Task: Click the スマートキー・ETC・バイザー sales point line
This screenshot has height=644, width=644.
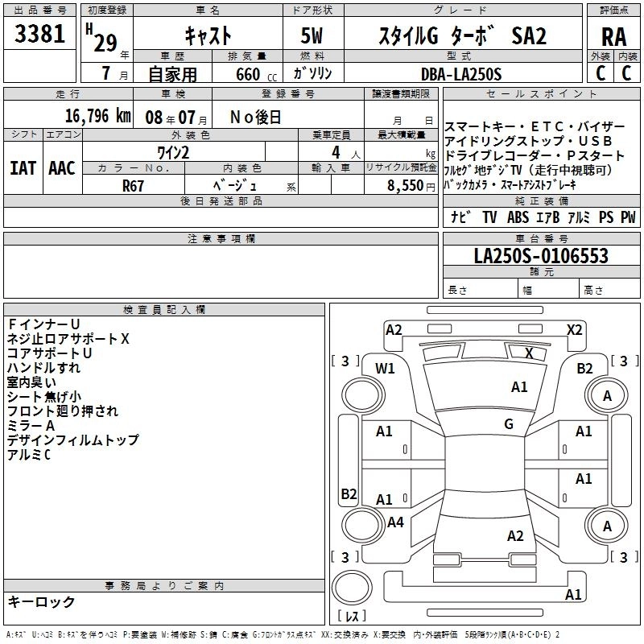Action: (535, 126)
